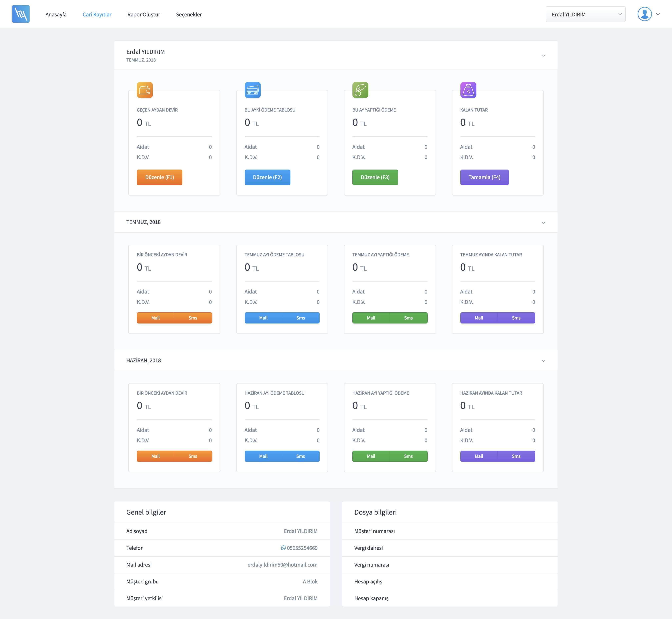Image resolution: width=672 pixels, height=619 pixels.
Task: Click the green Düzenle (F3) button
Action: 375,177
